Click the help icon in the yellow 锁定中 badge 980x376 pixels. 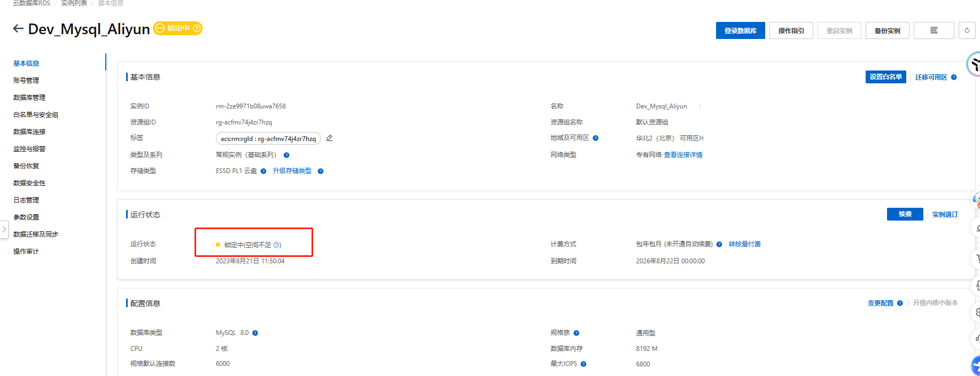tap(197, 28)
